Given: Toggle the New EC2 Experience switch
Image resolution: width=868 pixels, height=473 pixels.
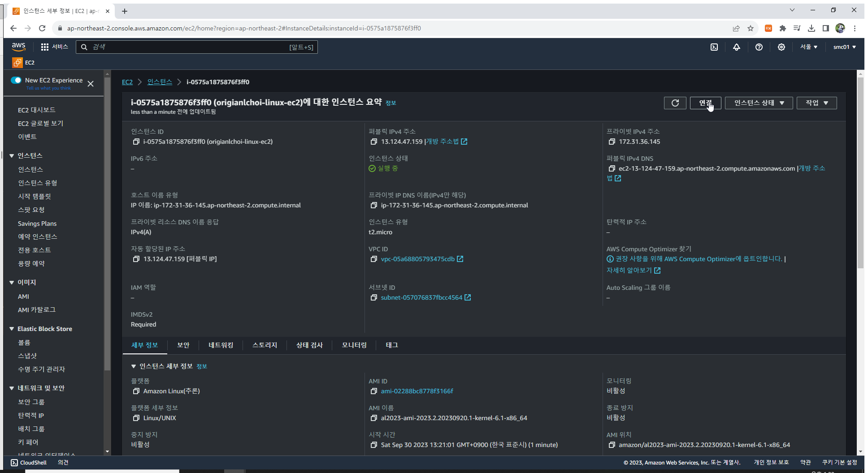Looking at the screenshot, I should tap(16, 80).
